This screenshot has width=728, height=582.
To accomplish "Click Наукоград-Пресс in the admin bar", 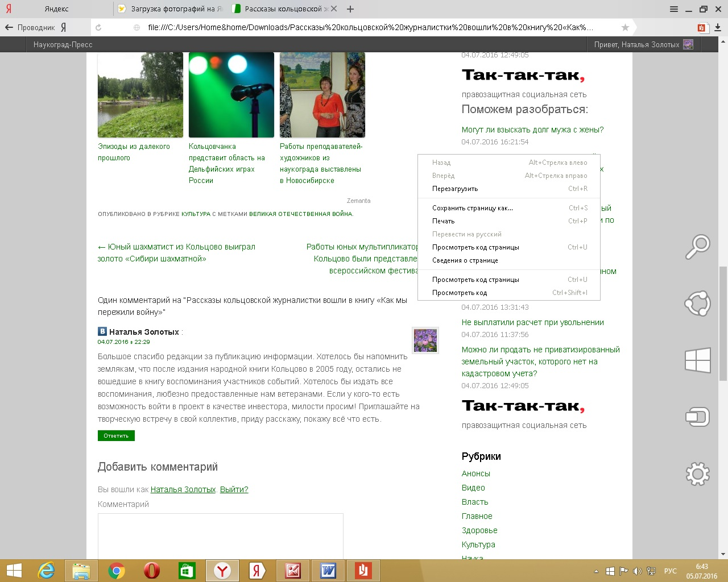I will (x=63, y=44).
